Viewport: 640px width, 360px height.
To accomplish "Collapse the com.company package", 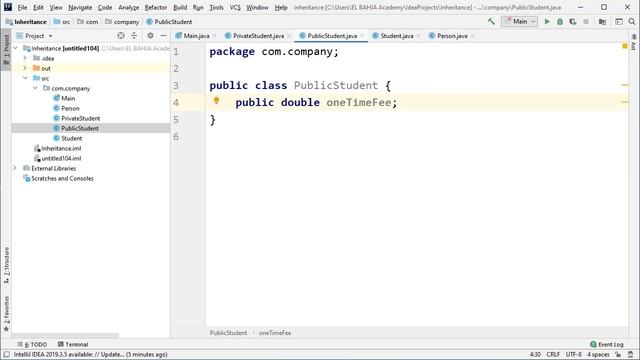I will click(36, 88).
